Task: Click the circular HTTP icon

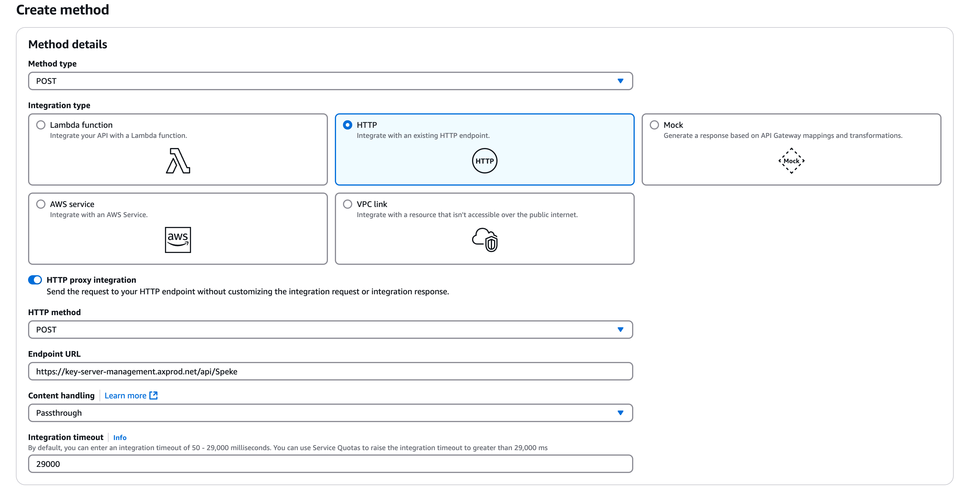Action: point(485,160)
